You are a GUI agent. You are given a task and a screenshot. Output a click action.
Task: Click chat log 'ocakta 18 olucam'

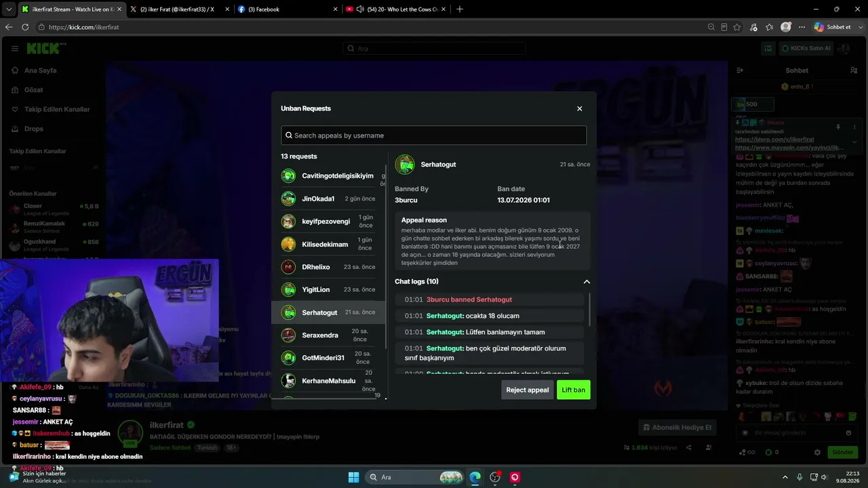[489, 316]
